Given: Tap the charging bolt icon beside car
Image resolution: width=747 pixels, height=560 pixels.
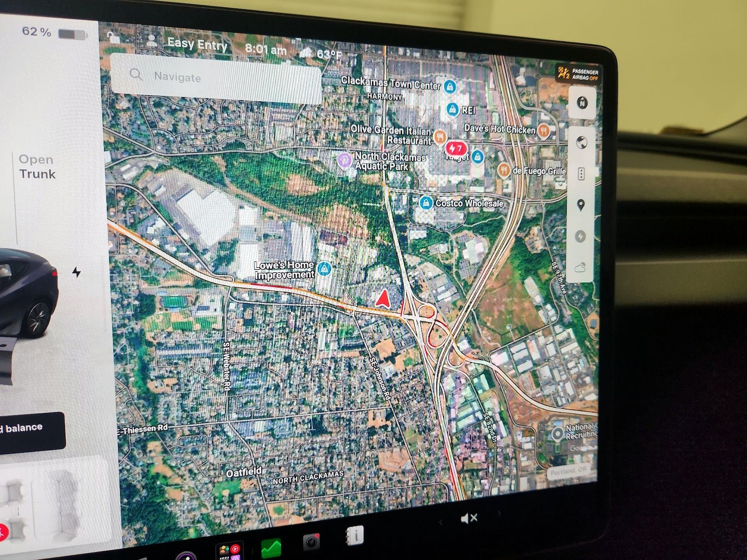Looking at the screenshot, I should 77,272.
